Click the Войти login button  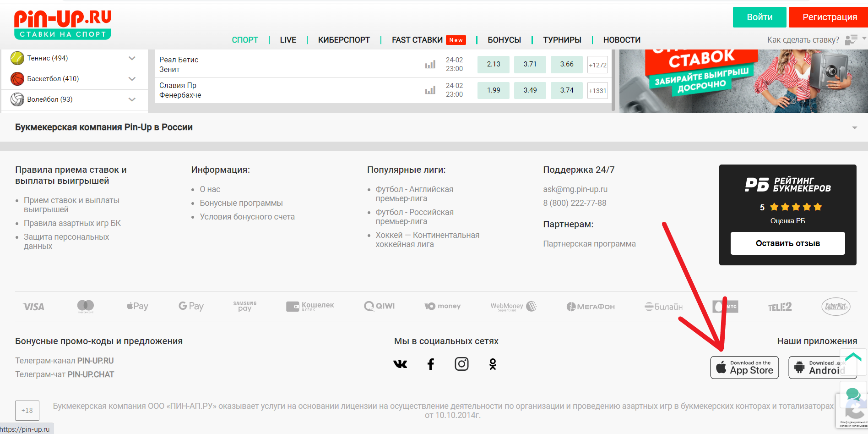[759, 17]
